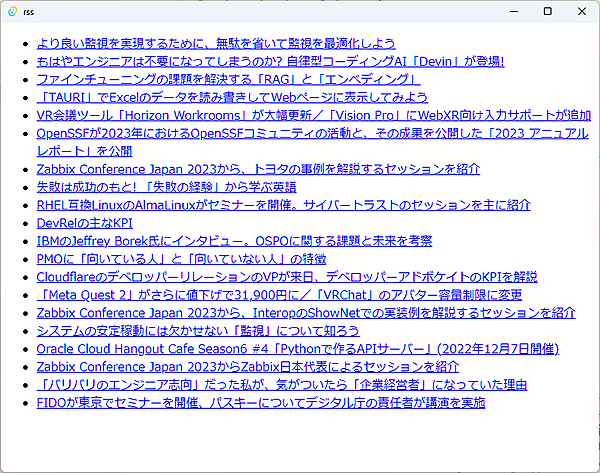
Task: Open the OpenSSF 2023 annual report link
Action: [x=313, y=142]
